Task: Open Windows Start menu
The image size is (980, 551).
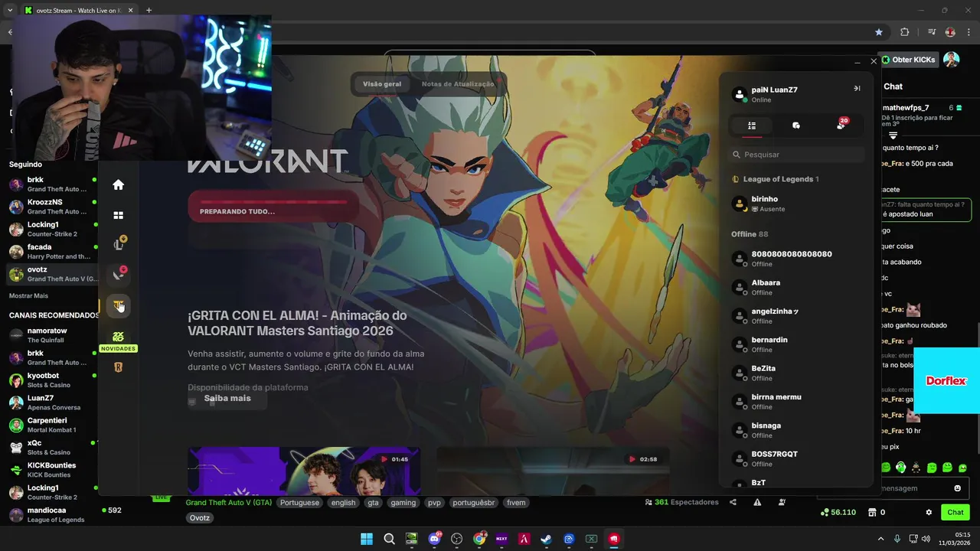Action: click(367, 539)
